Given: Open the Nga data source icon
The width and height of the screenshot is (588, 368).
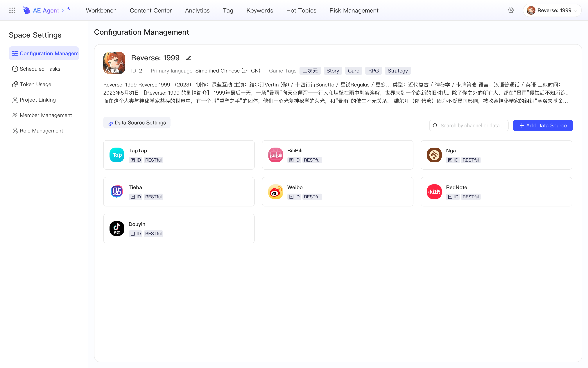Looking at the screenshot, I should 434,155.
